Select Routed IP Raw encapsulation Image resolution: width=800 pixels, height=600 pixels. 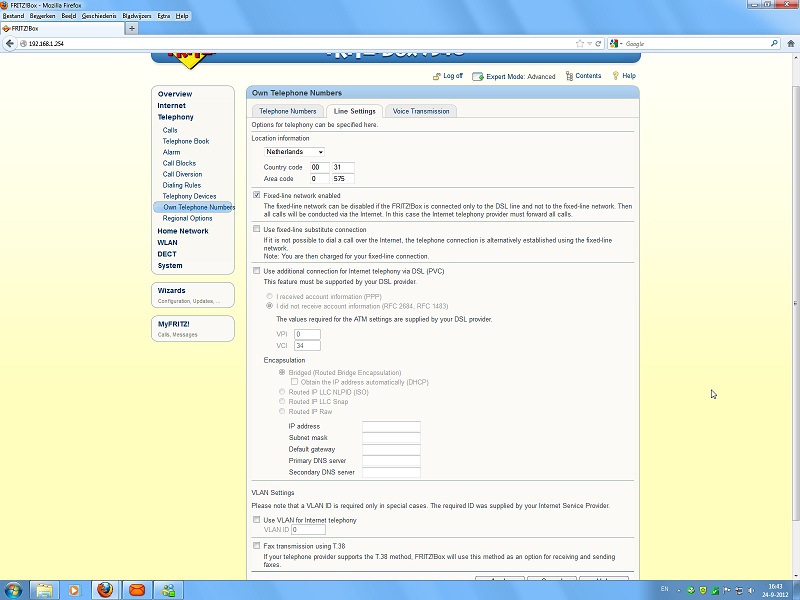pyautogui.click(x=282, y=411)
